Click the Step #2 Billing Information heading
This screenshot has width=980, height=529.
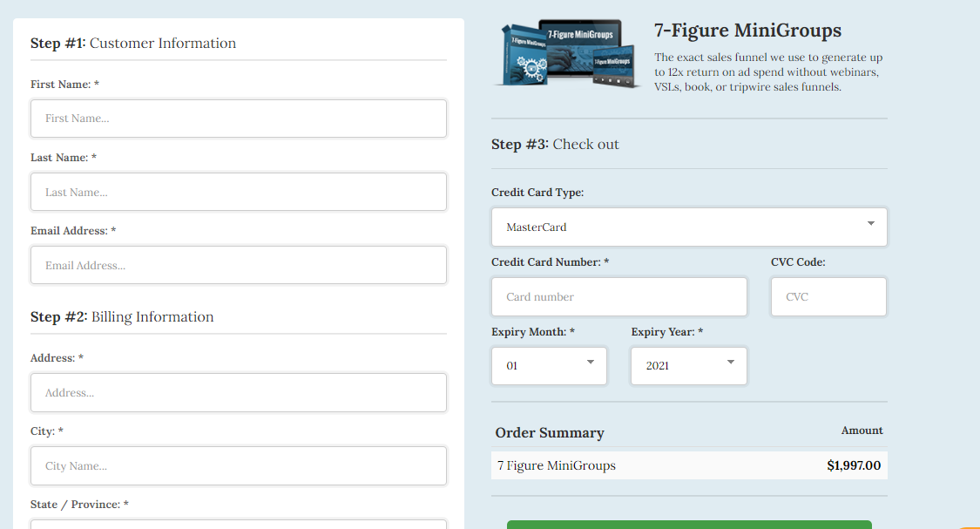pos(122,317)
